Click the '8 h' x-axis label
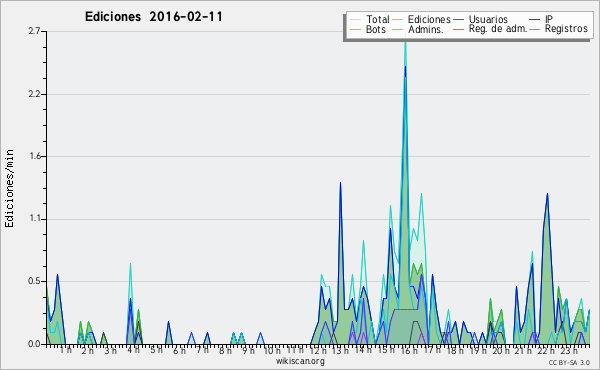Viewport: 600px width, 370px height. click(x=225, y=350)
